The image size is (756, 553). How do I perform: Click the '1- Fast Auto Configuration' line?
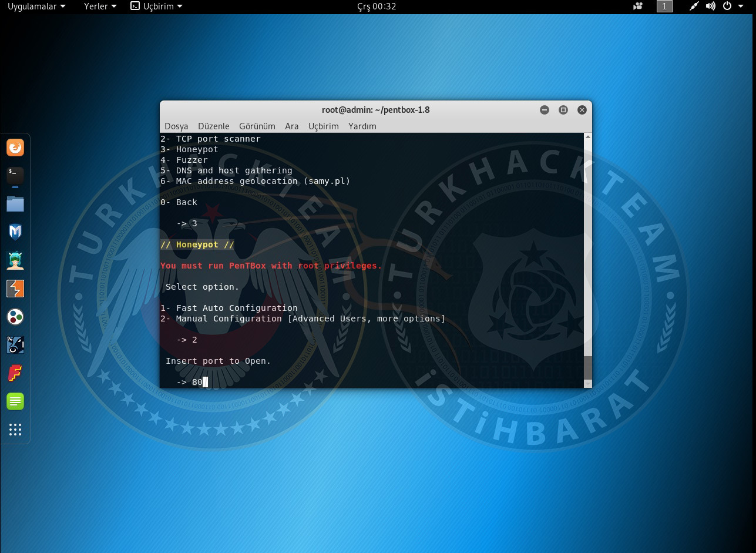(x=229, y=308)
